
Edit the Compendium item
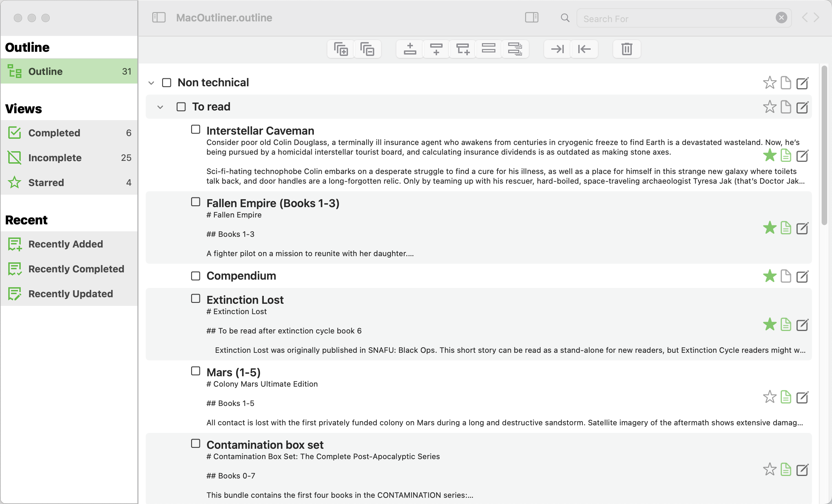pyautogui.click(x=803, y=276)
